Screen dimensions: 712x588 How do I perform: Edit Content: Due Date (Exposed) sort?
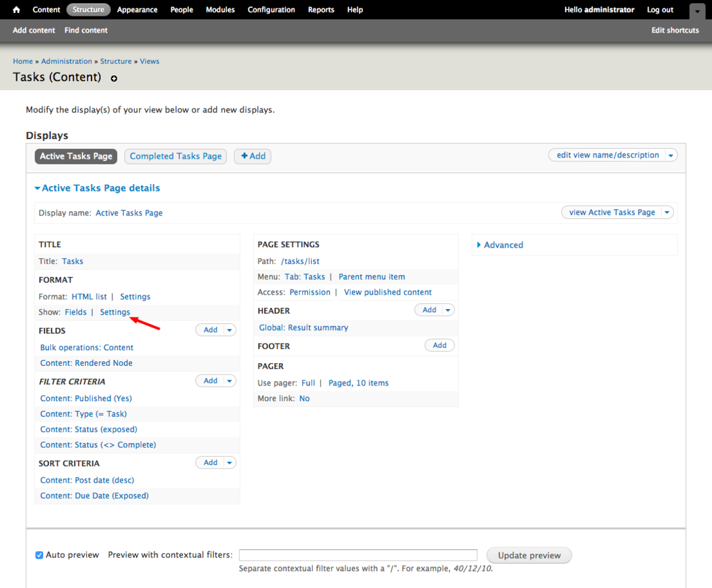click(x=94, y=495)
